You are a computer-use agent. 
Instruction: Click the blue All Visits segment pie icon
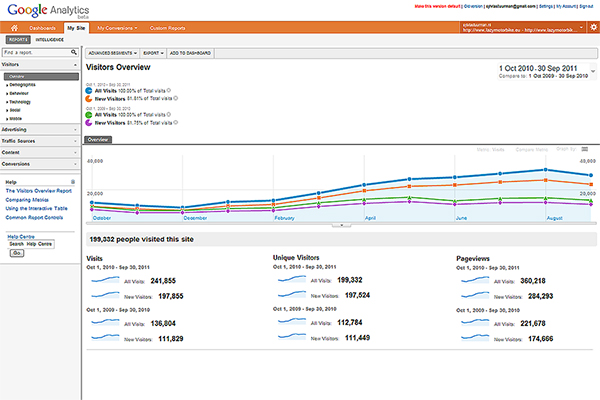(x=89, y=91)
